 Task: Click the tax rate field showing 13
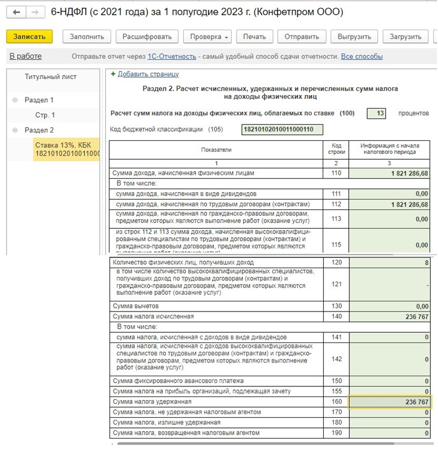coord(376,113)
